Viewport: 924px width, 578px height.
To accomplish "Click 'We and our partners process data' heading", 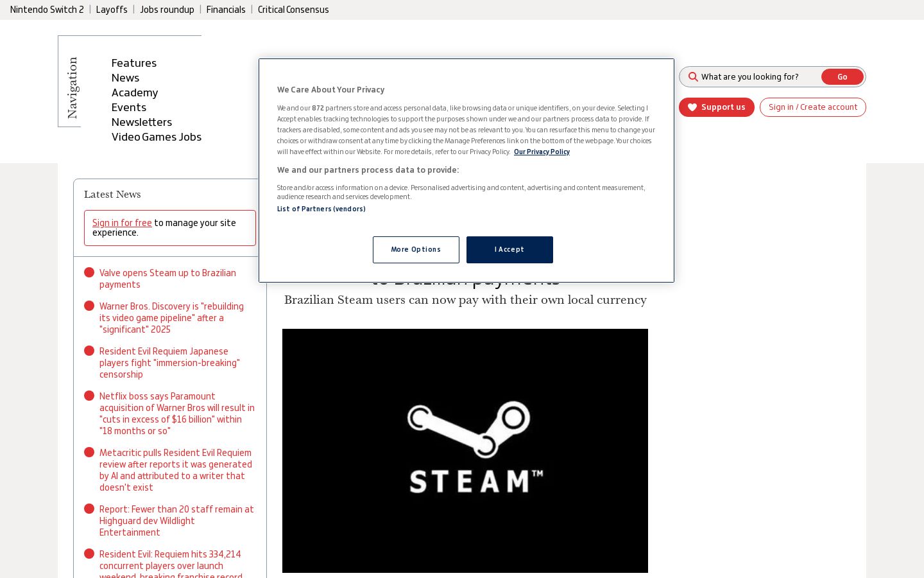I will (x=368, y=170).
